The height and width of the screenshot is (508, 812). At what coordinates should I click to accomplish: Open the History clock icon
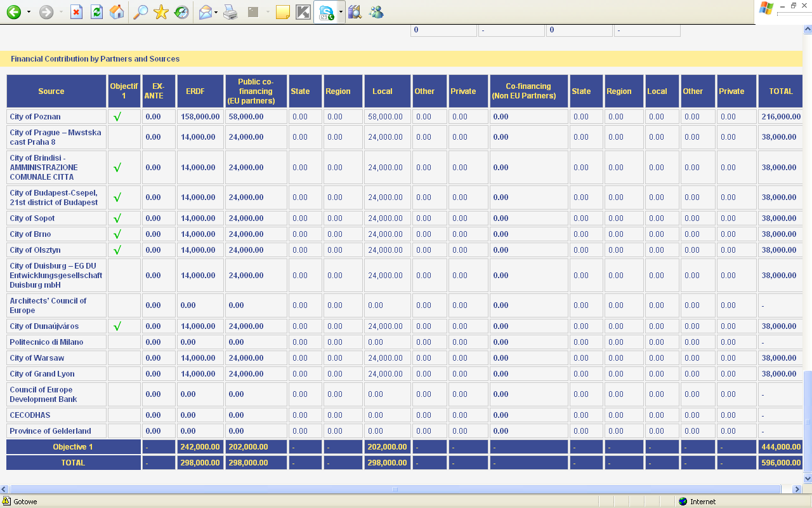click(x=181, y=12)
